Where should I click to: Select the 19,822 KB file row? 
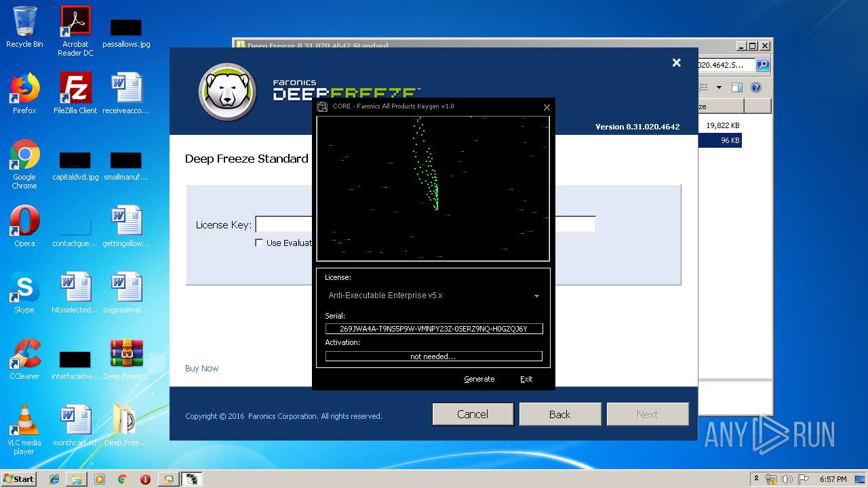pyautogui.click(x=720, y=125)
